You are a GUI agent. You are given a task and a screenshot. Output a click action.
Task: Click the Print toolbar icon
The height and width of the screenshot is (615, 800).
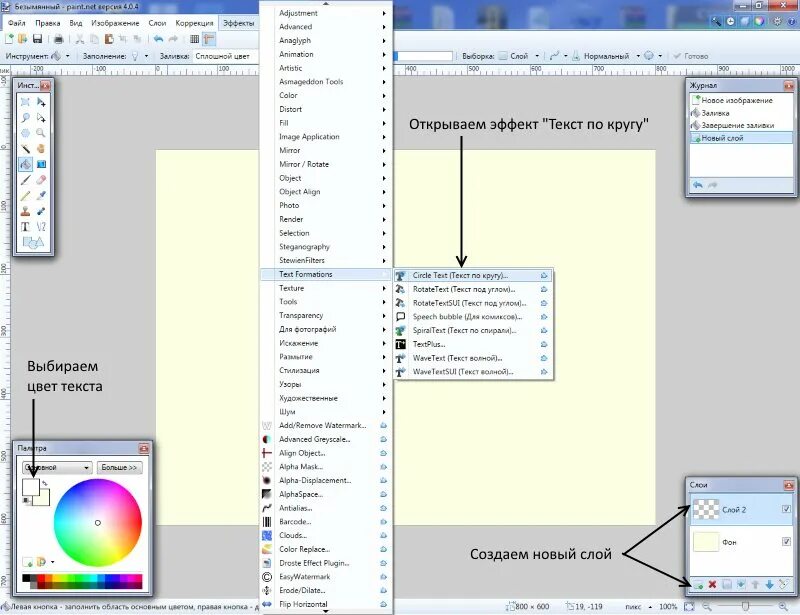pos(59,39)
